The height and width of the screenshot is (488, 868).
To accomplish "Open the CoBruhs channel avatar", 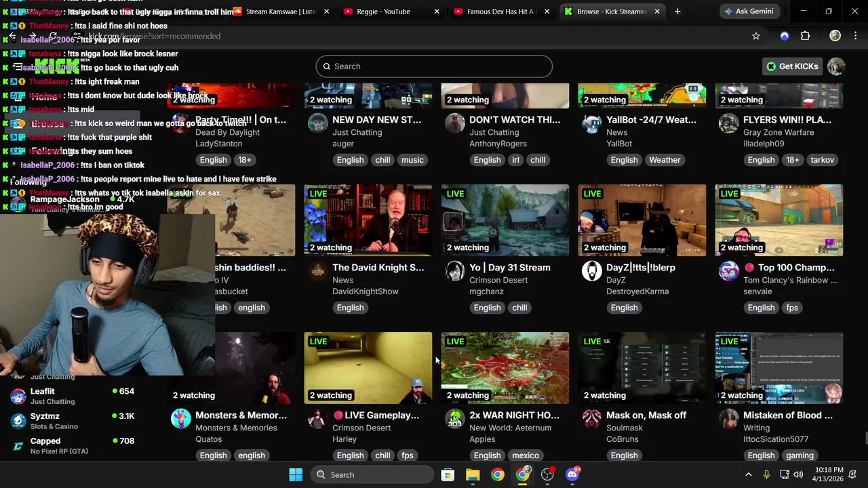I will (x=592, y=419).
